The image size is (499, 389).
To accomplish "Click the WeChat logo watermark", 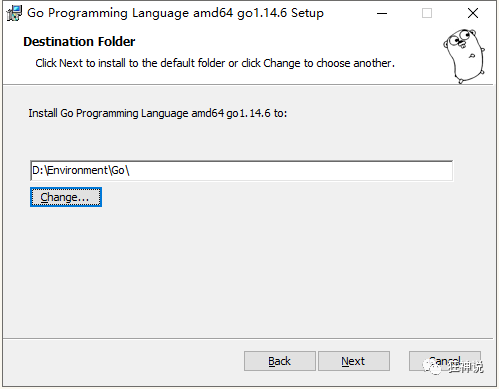I will 432,367.
